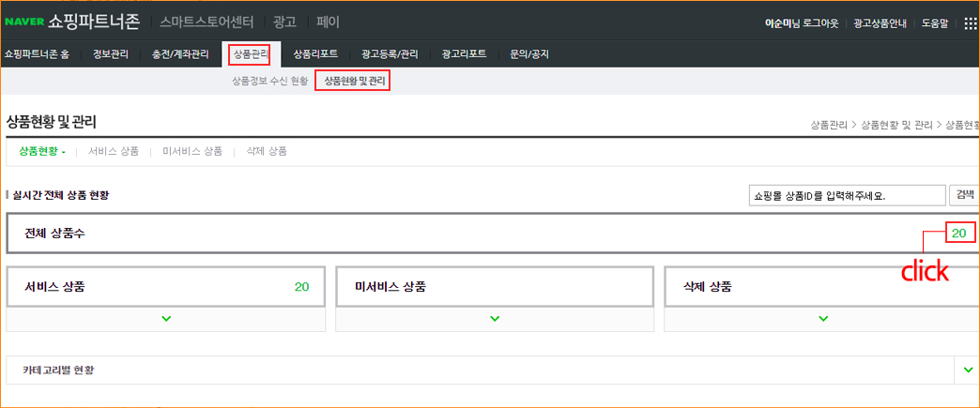Click the 서비스 상품 card
Image resolution: width=980 pixels, height=408 pixels.
[x=165, y=287]
